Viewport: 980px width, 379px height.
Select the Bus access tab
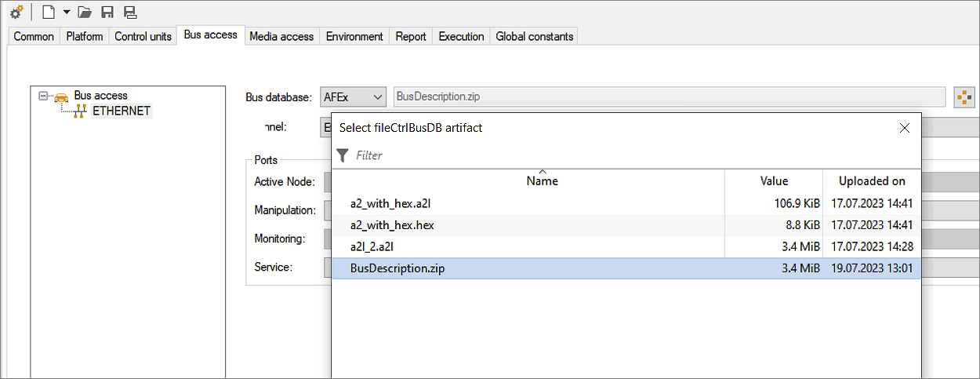[x=210, y=35]
